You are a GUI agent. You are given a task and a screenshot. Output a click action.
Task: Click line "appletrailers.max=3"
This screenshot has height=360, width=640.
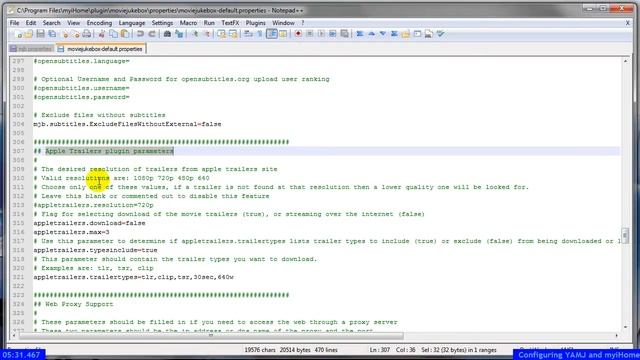[x=71, y=232]
